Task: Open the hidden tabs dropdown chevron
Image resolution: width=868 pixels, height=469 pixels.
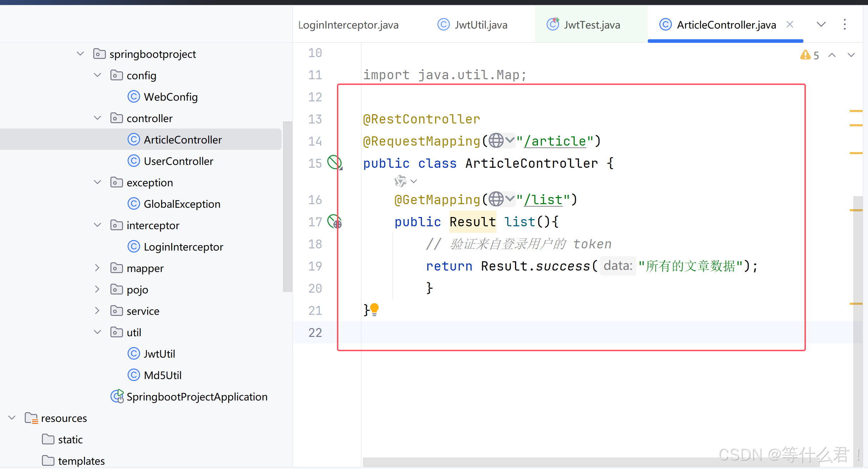Action: point(821,24)
